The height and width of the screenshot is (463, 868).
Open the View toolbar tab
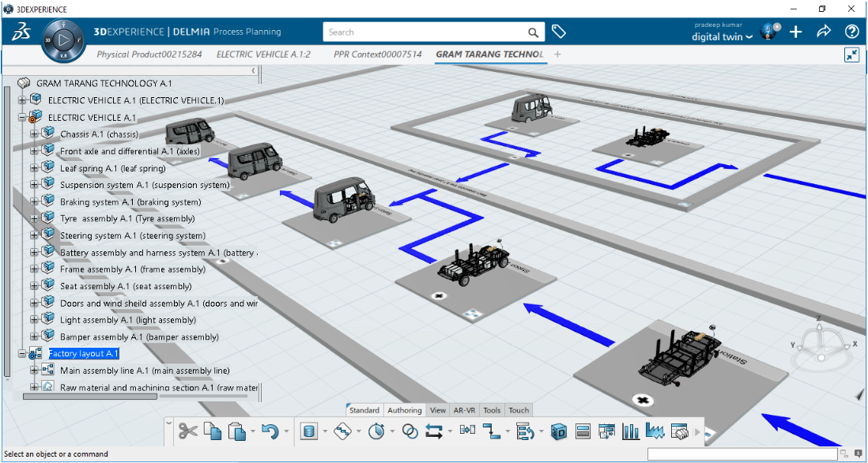pyautogui.click(x=438, y=410)
